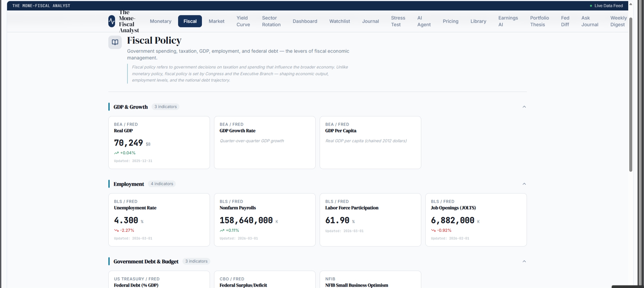The height and width of the screenshot is (288, 644).
Task: Click the green Live Data Feed indicator
Action: pyautogui.click(x=591, y=6)
